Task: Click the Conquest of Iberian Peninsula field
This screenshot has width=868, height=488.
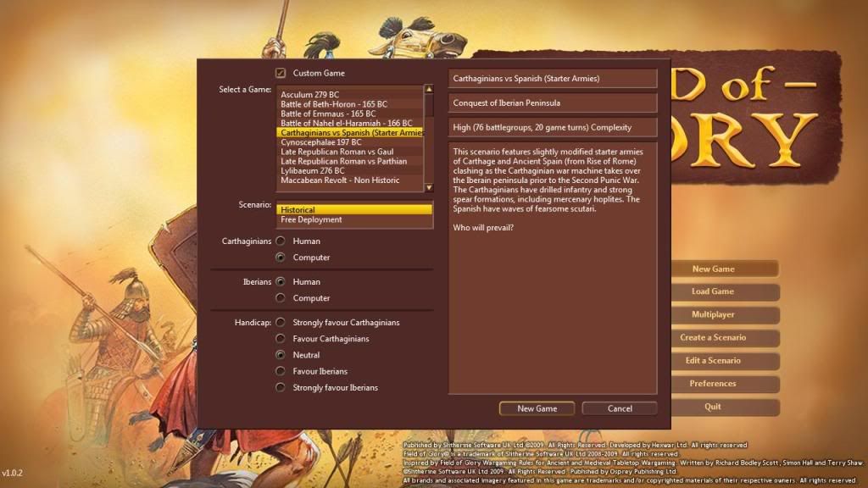Action: tap(553, 103)
